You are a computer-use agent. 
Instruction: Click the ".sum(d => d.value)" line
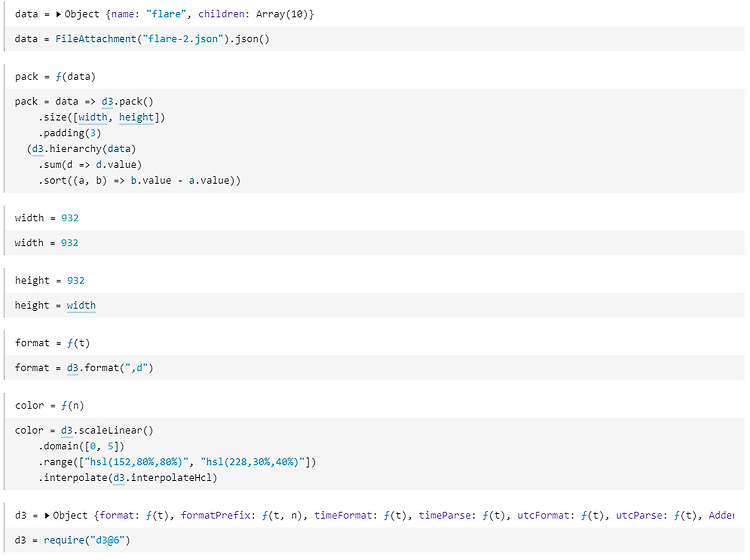point(90,165)
